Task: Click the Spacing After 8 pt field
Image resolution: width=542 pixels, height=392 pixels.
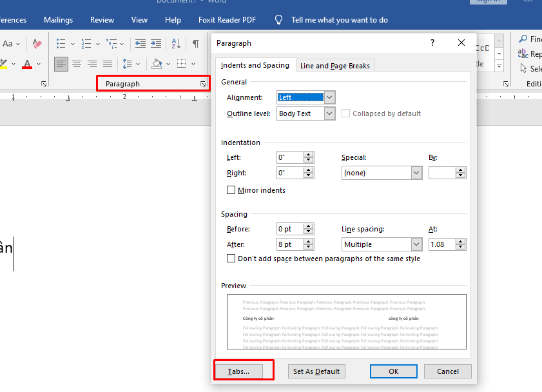Action: 291,244
